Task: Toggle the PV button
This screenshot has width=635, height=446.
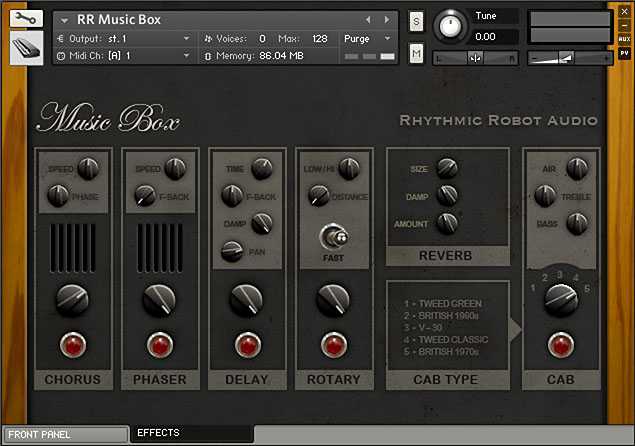Action: [x=624, y=53]
